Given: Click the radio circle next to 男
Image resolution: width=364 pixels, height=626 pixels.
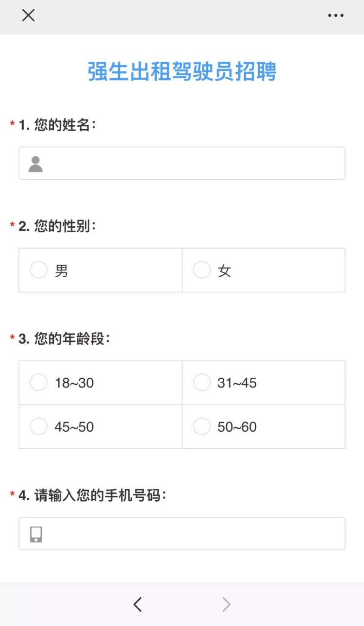Looking at the screenshot, I should pos(38,270).
